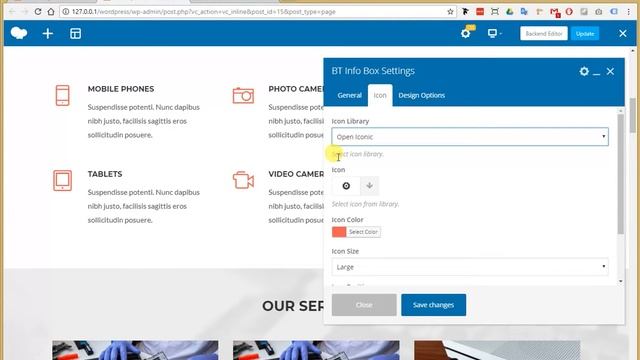Click the browser home icon

[51, 12]
